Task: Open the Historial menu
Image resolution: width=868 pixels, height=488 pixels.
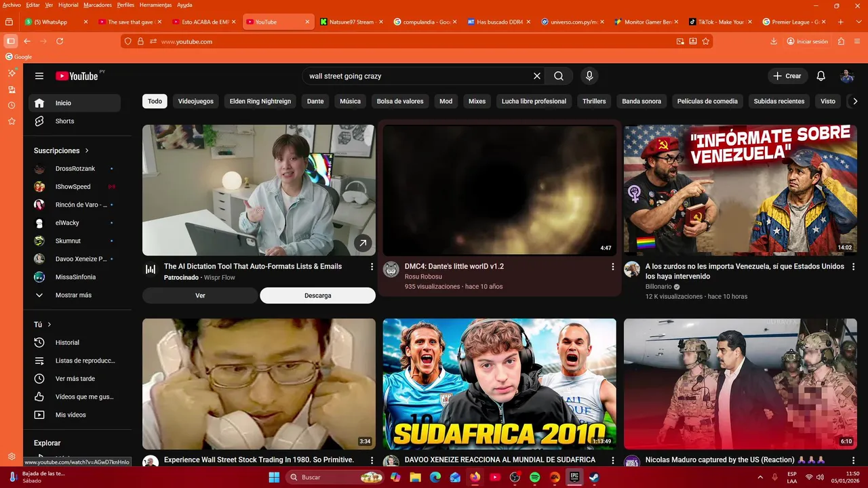Action: (68, 5)
